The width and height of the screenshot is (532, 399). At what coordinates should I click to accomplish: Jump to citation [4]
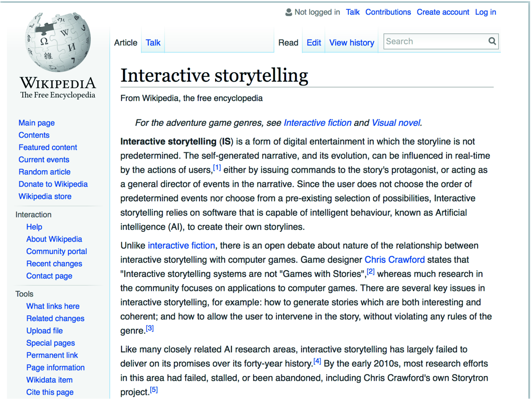coord(317,361)
